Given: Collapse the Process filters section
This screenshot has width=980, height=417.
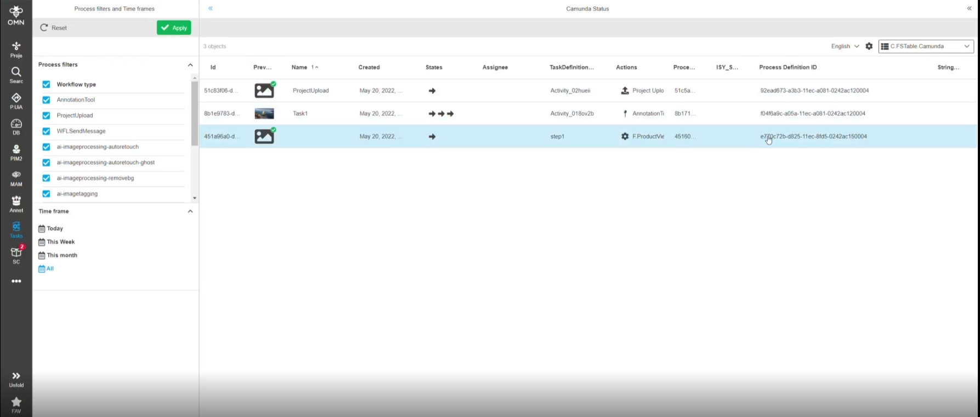Looking at the screenshot, I should pyautogui.click(x=190, y=65).
